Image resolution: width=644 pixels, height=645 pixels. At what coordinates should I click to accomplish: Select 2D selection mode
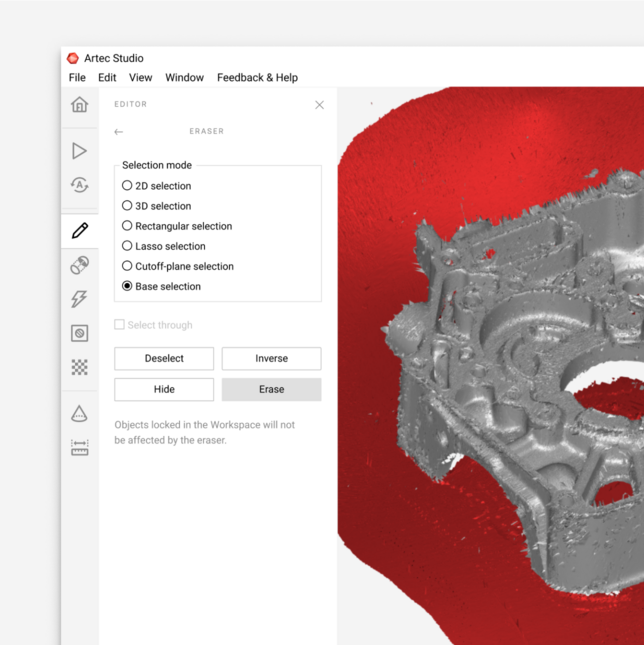pyautogui.click(x=127, y=186)
